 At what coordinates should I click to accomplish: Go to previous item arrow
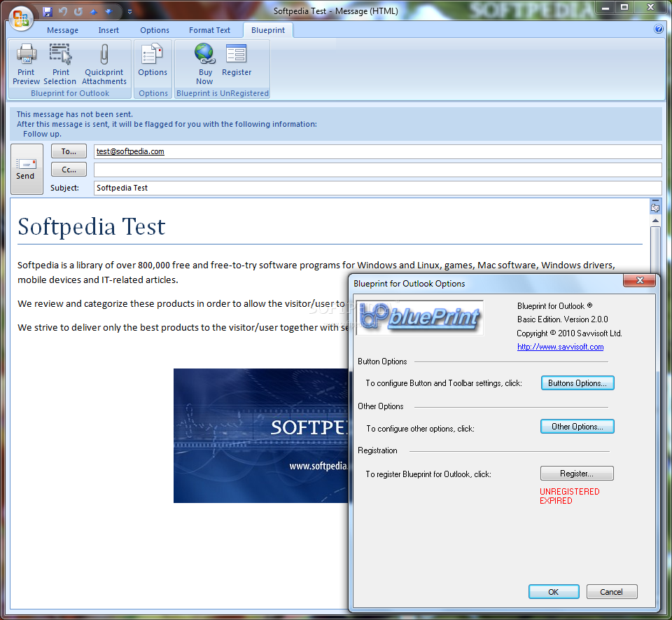94,12
